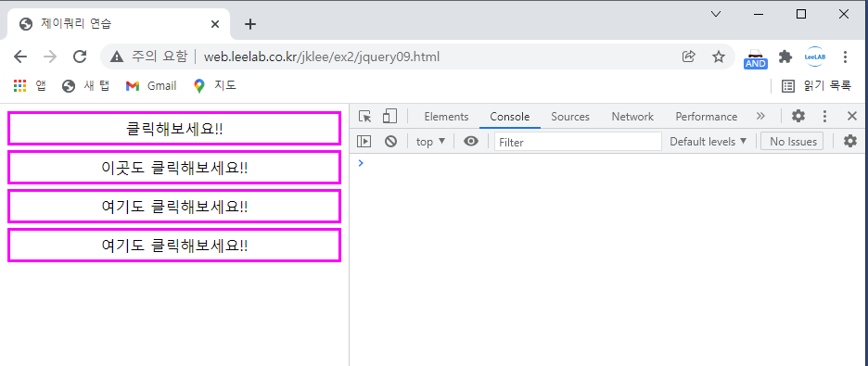Open the Default levels dropdown
Viewport: 868px width, 366px height.
pyautogui.click(x=708, y=142)
